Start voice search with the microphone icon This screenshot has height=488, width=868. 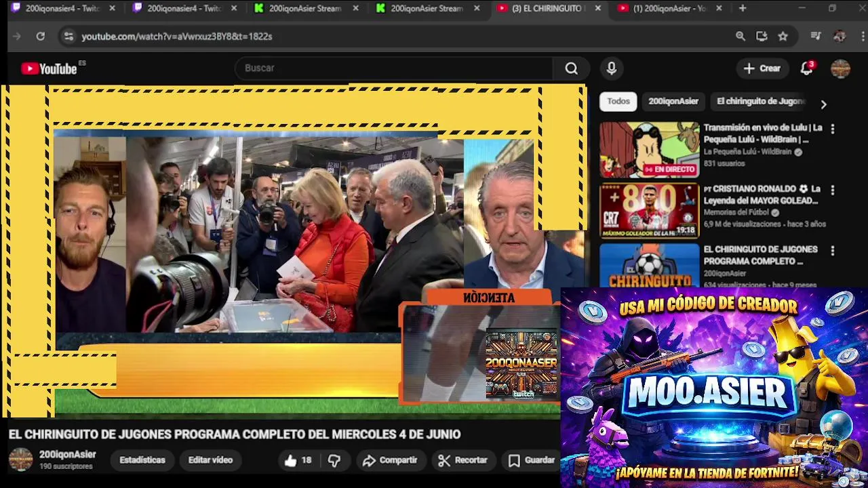(612, 68)
